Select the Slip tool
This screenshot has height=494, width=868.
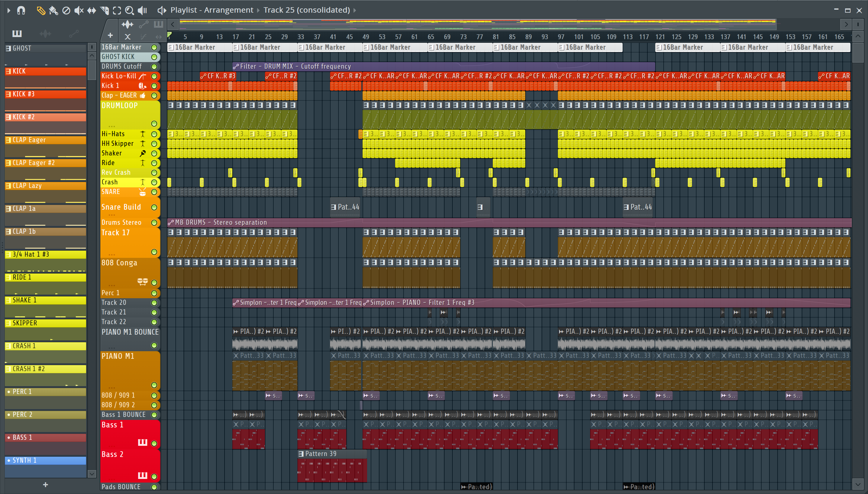91,11
